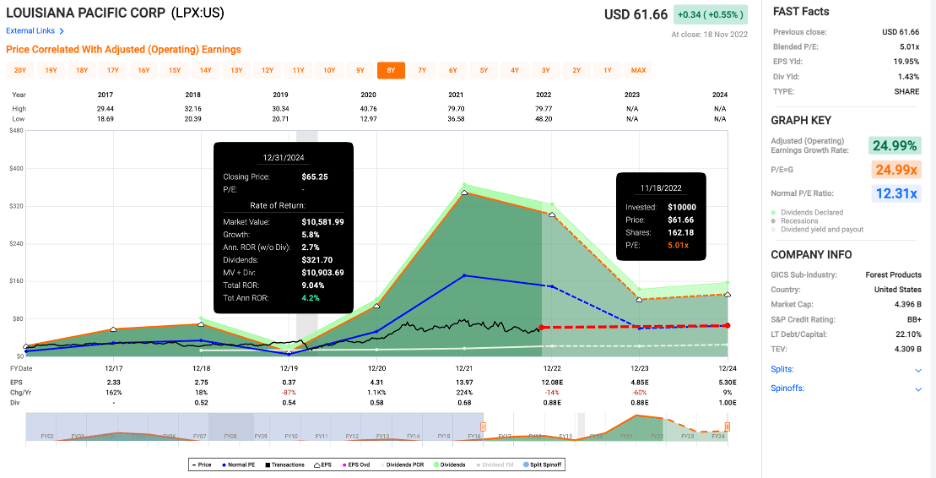Click FY12 in the overview navigator
The image size is (936, 478).
pyautogui.click(x=352, y=436)
